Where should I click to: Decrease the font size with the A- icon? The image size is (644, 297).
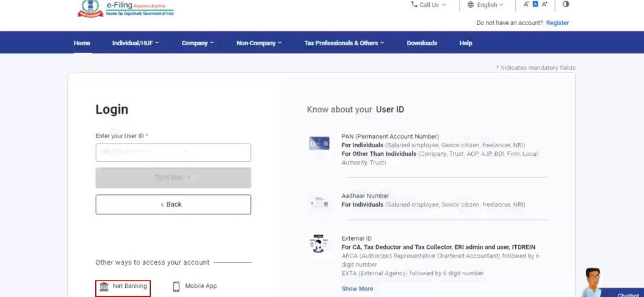[526, 4]
